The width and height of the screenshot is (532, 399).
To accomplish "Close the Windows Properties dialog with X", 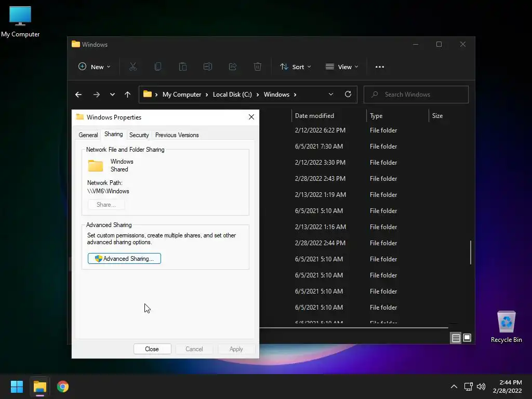I will (251, 117).
